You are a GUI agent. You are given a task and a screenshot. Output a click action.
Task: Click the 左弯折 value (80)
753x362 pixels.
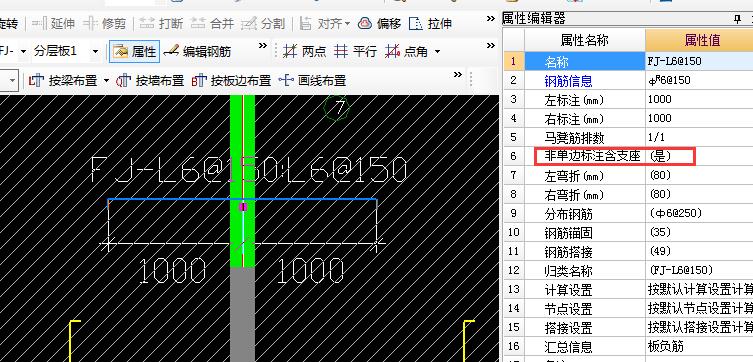699,175
